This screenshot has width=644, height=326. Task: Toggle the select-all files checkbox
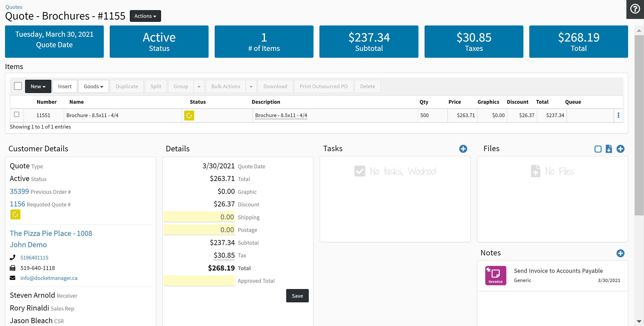598,149
